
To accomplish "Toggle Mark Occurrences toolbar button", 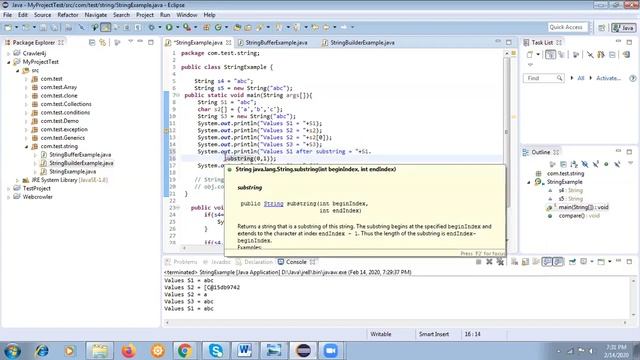I will coord(106,27).
